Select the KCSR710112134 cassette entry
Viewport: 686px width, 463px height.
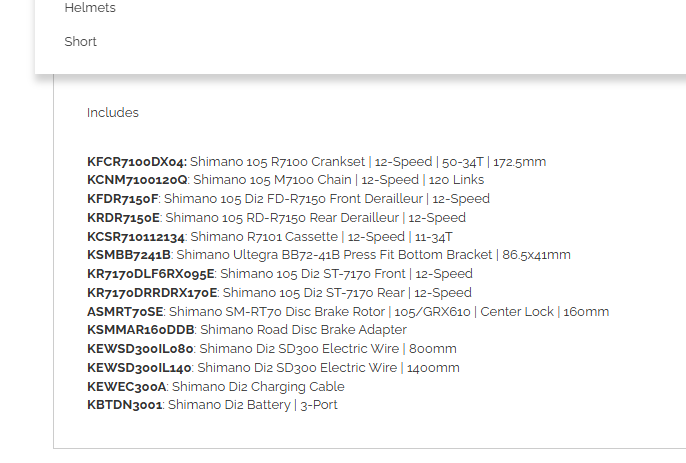270,237
